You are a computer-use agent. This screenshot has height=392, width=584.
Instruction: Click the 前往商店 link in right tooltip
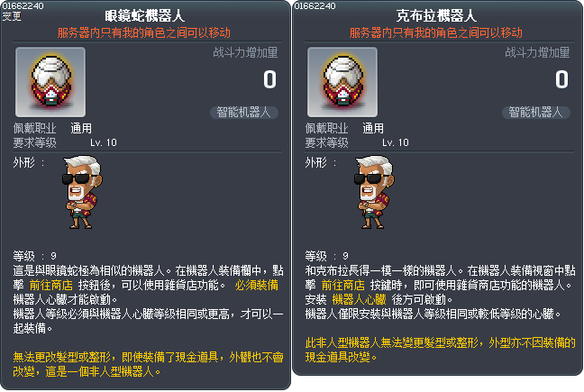coord(343,285)
